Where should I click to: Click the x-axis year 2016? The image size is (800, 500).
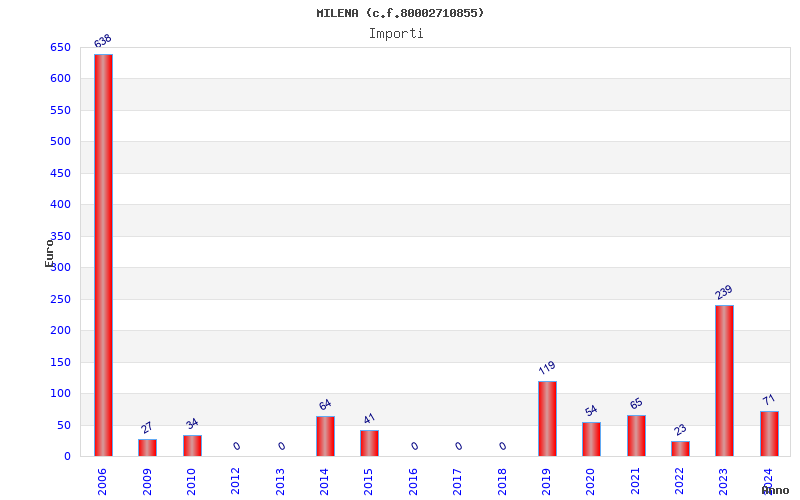pyautogui.click(x=413, y=482)
